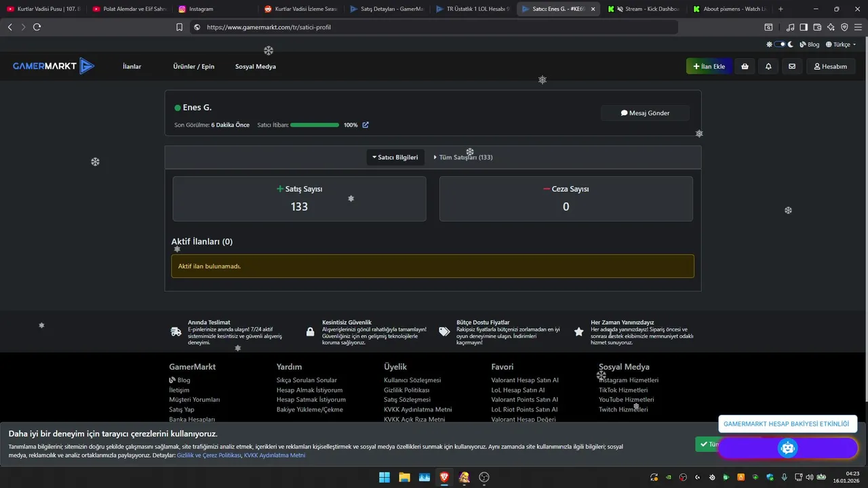This screenshot has width=868, height=488.
Task: Expand Tüm Satışları (133) section
Action: tap(463, 157)
